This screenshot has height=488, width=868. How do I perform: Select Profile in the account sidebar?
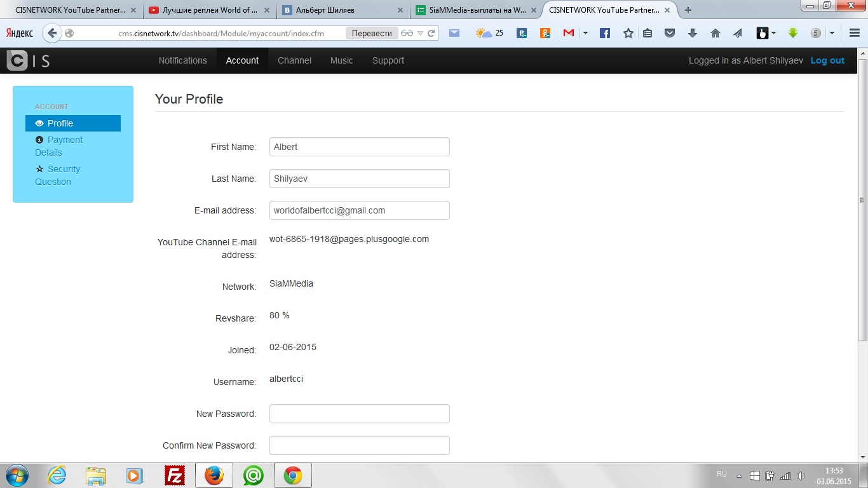[73, 123]
